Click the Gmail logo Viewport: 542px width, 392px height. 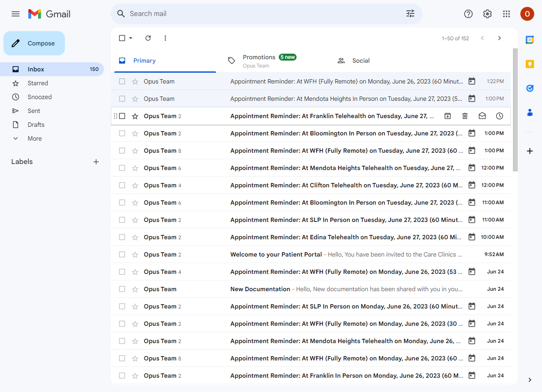(49, 14)
